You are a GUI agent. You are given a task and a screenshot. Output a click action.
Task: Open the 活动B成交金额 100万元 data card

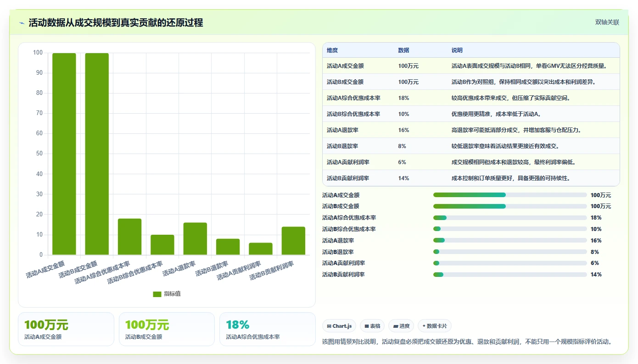[x=167, y=329]
